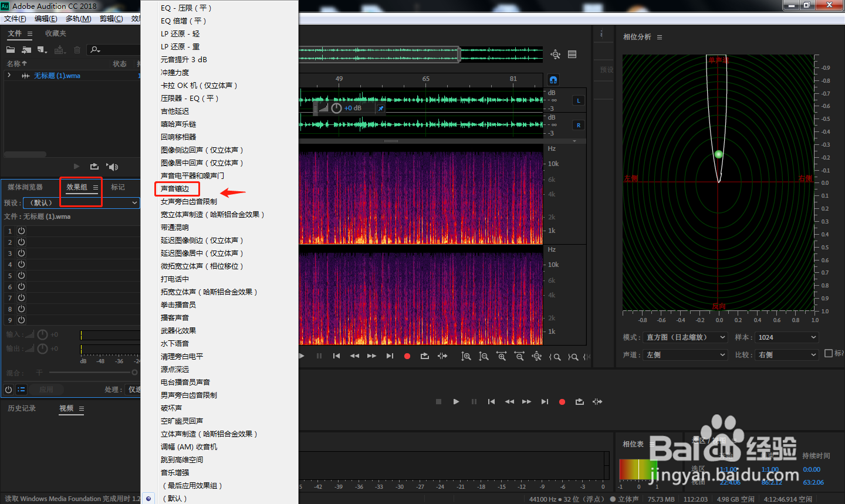Screen dimensions: 845x504
Task: Toggle power for effects rack slot 1
Action: point(21,231)
